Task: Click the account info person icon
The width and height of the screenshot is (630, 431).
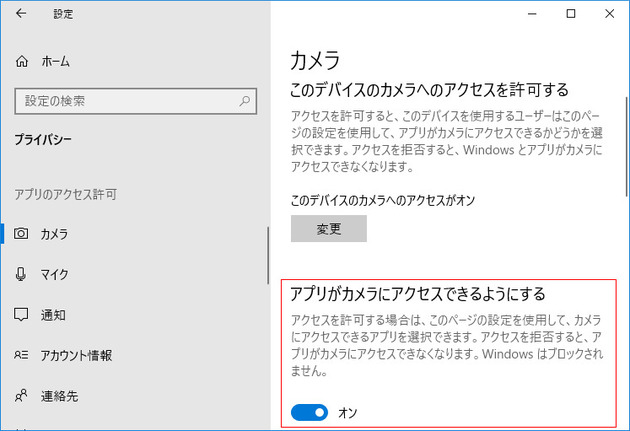Action: coord(22,355)
